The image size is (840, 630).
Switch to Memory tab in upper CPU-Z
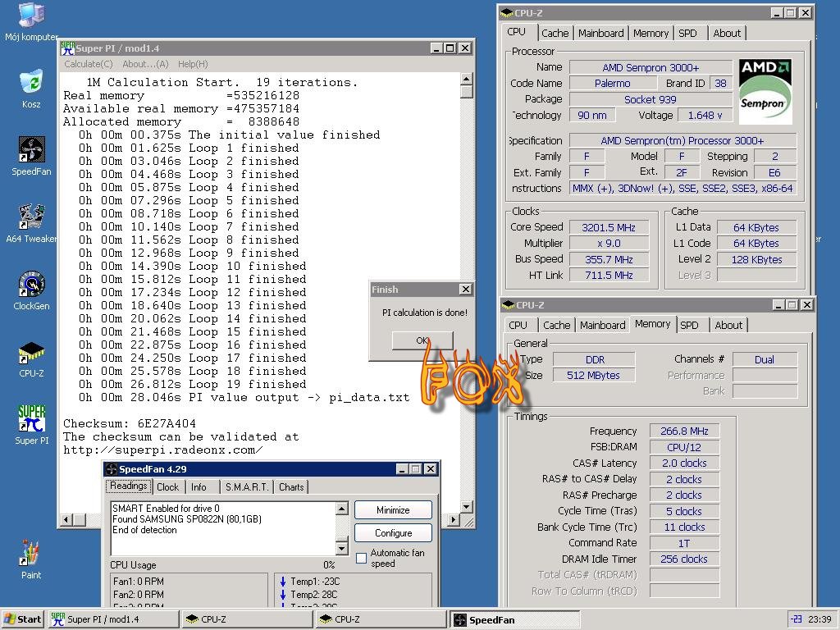pos(651,33)
